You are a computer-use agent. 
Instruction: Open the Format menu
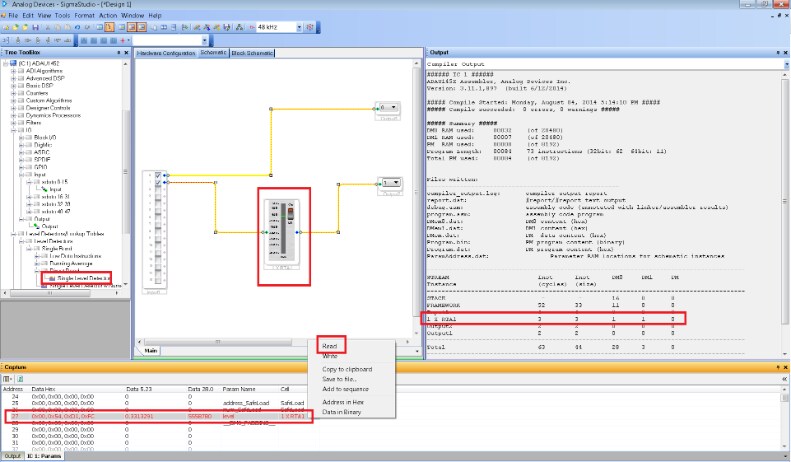[x=84, y=16]
